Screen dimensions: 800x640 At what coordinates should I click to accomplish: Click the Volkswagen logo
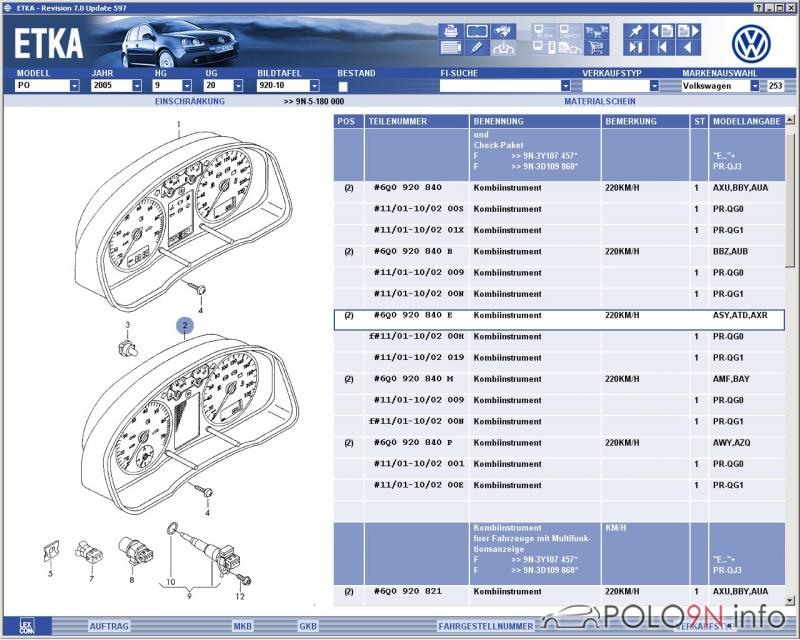click(751, 43)
